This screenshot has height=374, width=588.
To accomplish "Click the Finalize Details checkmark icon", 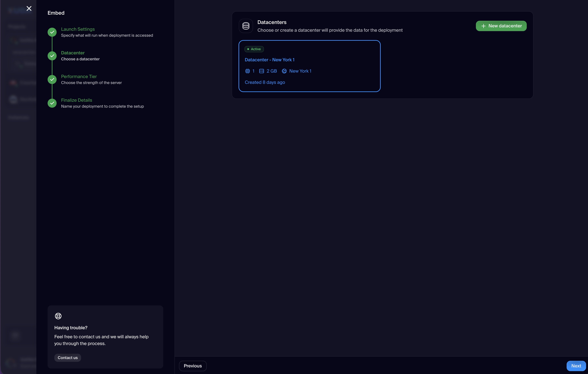I will (x=52, y=103).
